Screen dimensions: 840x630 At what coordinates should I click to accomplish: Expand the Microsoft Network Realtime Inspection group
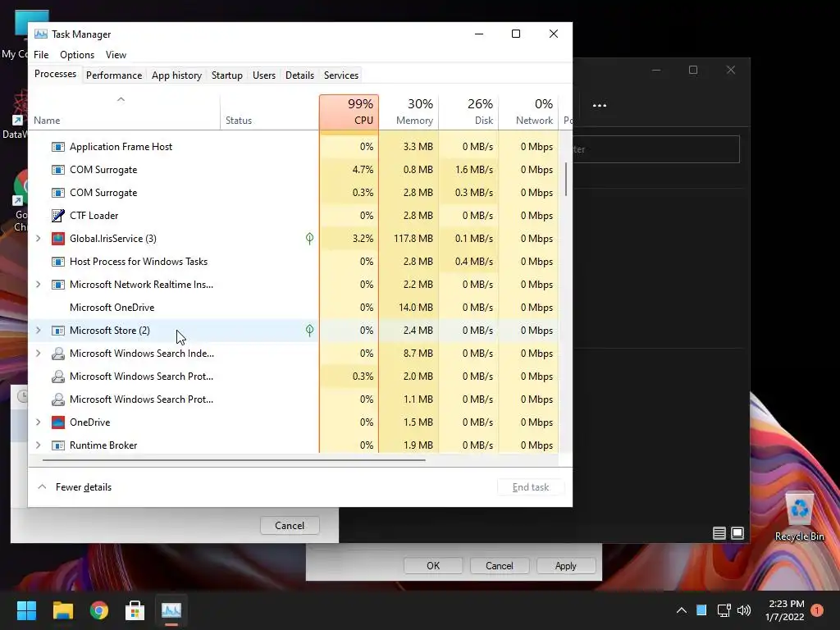(38, 285)
